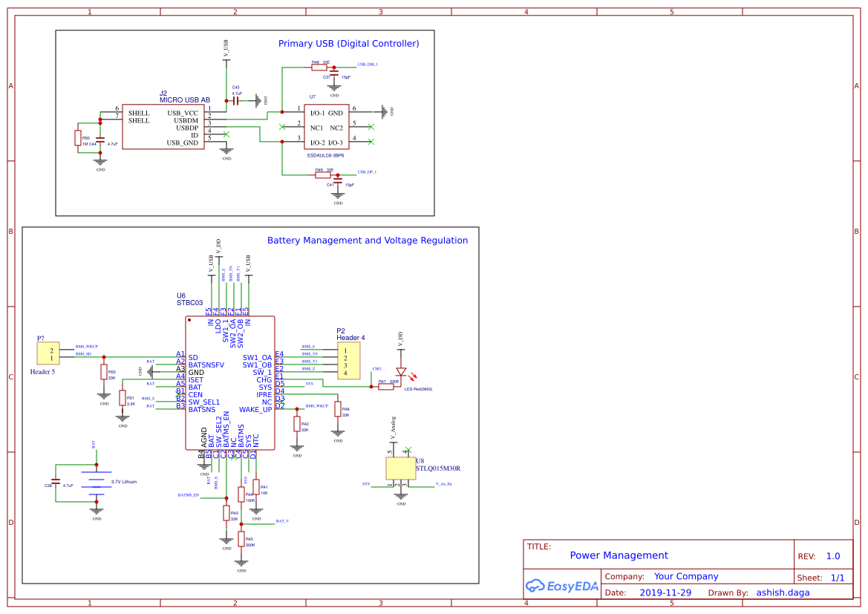This screenshot has height=614, width=868.
Task: Click the "STLQ015M30R" part label
Action: coord(438,468)
